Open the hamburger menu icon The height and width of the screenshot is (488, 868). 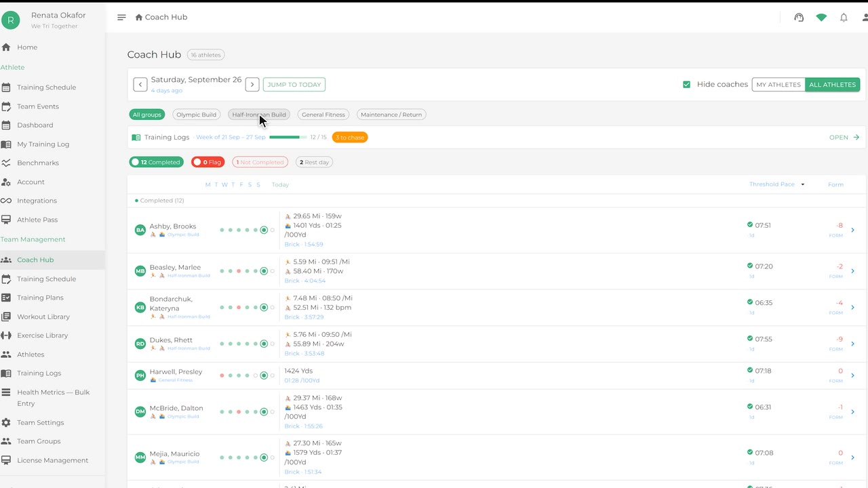click(x=121, y=18)
